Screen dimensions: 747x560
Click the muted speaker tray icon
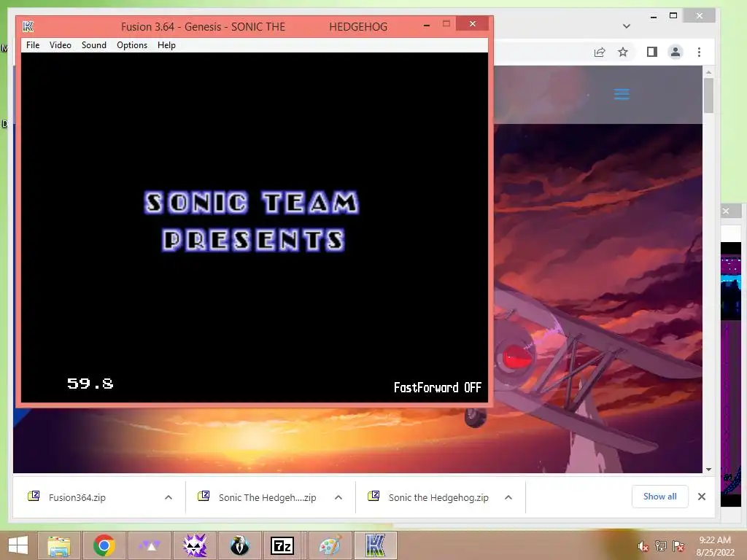[x=643, y=546]
